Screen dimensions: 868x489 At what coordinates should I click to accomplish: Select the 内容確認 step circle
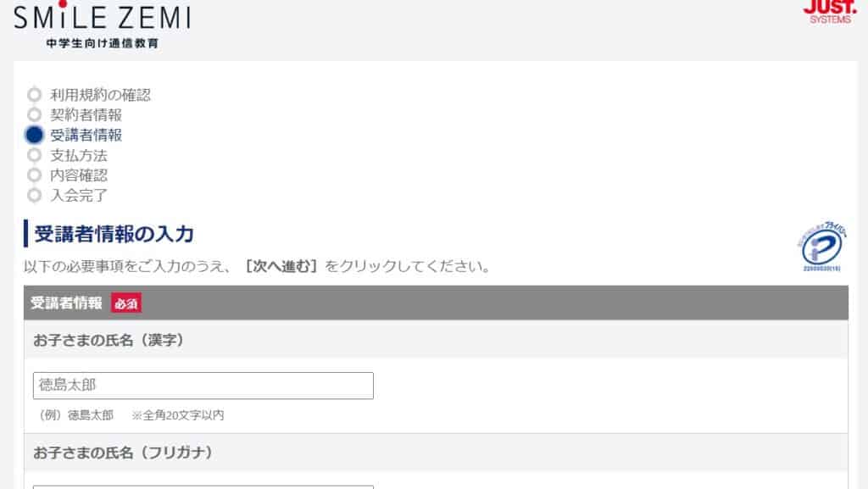34,175
